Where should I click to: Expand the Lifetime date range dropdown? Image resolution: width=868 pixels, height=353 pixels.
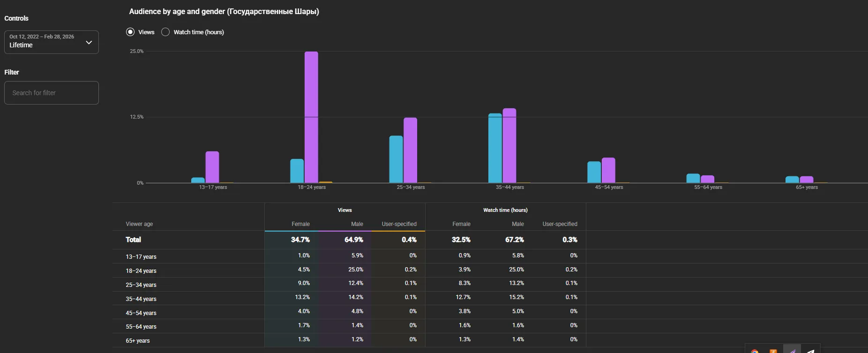[52, 42]
